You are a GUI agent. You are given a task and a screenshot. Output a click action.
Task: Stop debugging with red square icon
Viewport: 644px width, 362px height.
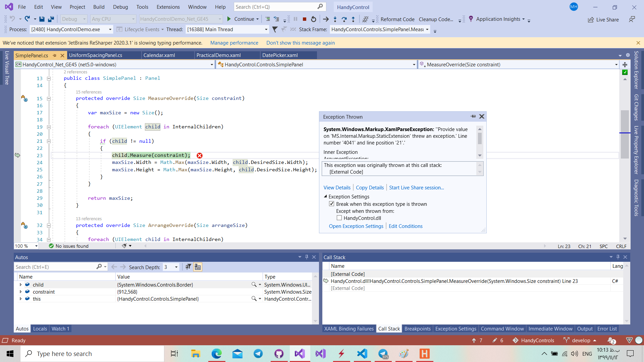click(305, 19)
